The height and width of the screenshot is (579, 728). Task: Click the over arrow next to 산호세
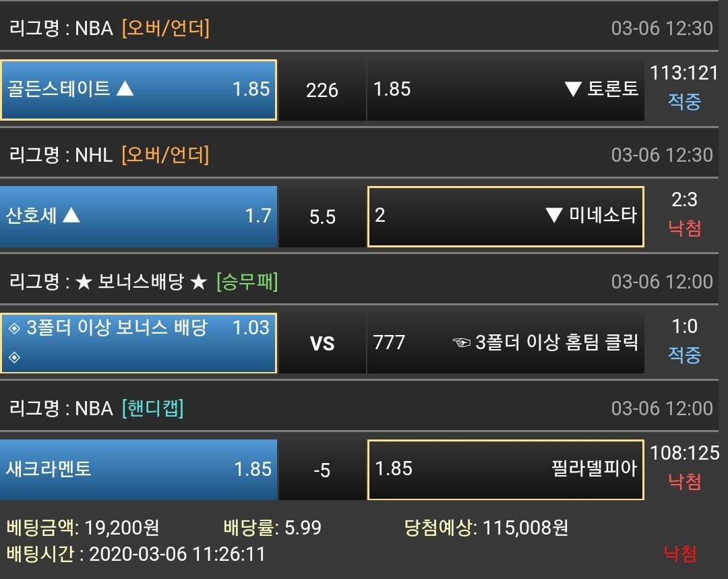71,216
